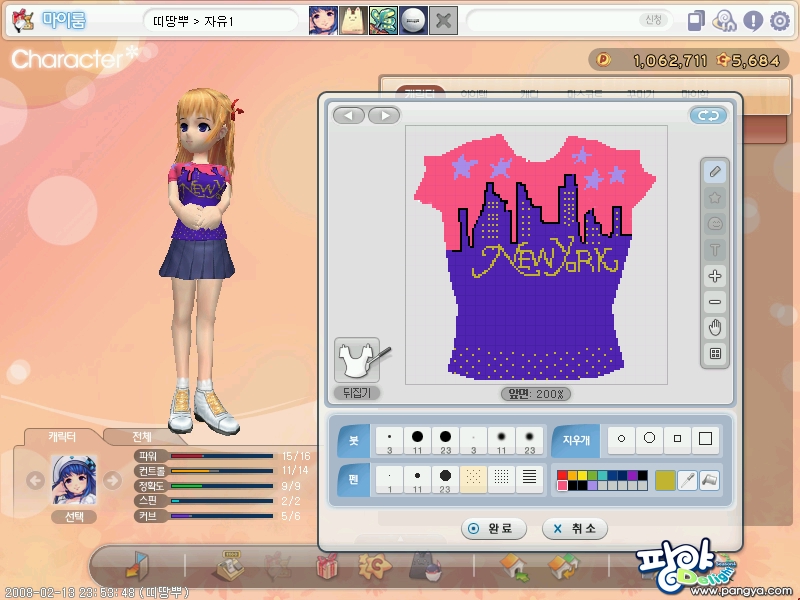Viewport: 800px width, 600px height.
Task: Click the snail shell icon top right
Action: click(x=724, y=21)
